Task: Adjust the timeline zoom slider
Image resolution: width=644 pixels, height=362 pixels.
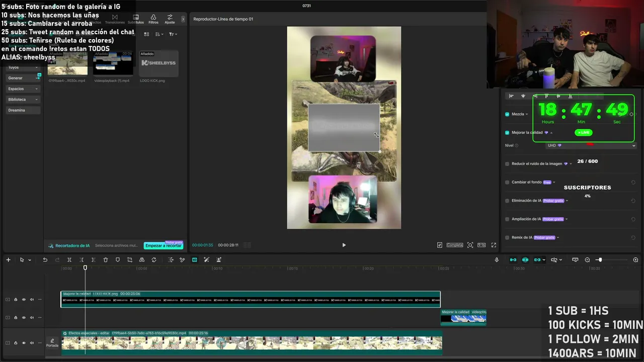Action: tap(599, 260)
